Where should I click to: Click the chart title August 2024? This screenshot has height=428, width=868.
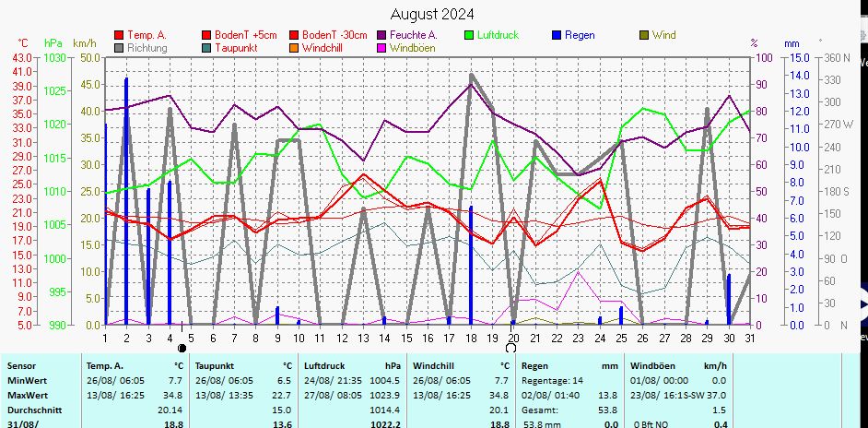click(432, 14)
